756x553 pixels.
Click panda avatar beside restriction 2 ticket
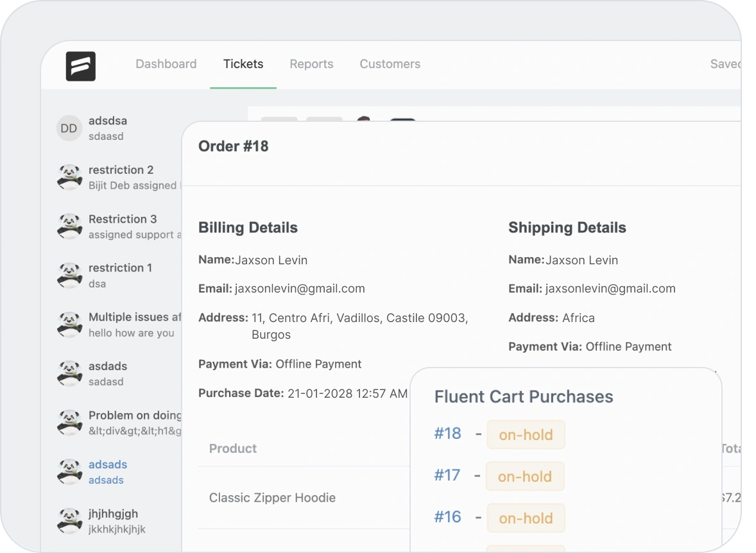69,177
